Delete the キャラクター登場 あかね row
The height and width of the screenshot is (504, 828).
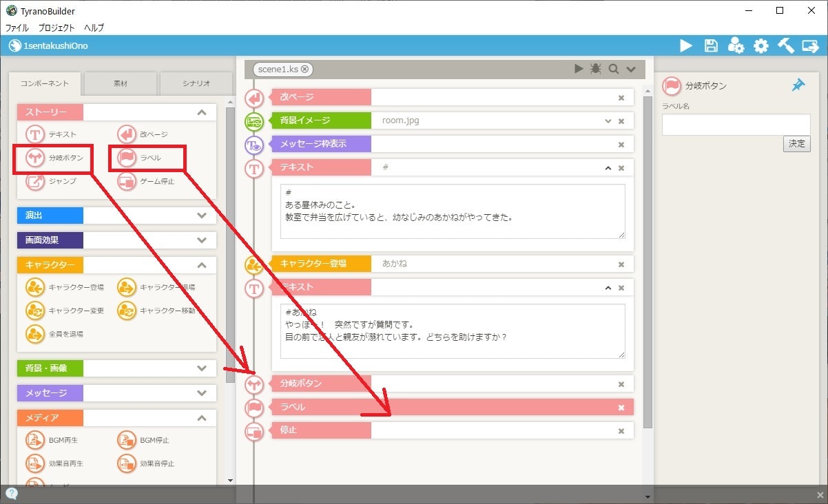[621, 264]
